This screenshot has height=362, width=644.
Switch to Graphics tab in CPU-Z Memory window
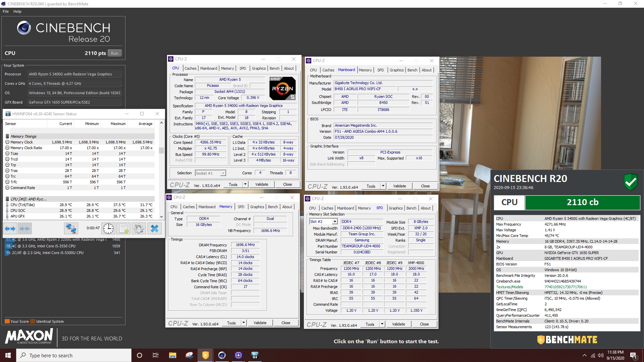click(x=257, y=207)
